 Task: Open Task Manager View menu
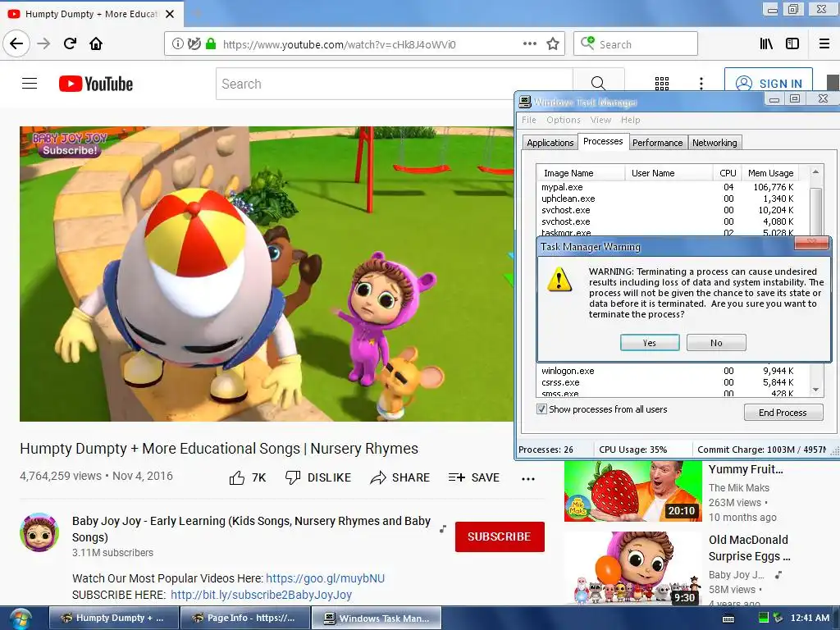pyautogui.click(x=600, y=120)
